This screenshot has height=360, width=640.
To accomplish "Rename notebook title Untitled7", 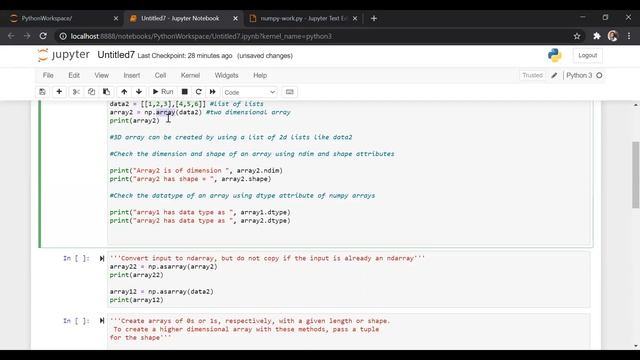I will click(x=116, y=55).
